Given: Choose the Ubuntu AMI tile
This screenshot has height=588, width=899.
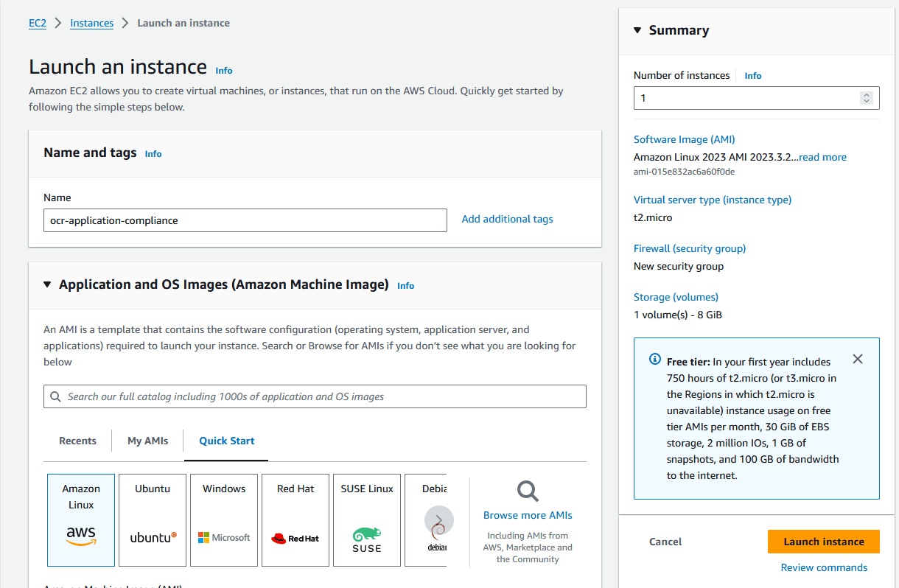Looking at the screenshot, I should tap(153, 520).
